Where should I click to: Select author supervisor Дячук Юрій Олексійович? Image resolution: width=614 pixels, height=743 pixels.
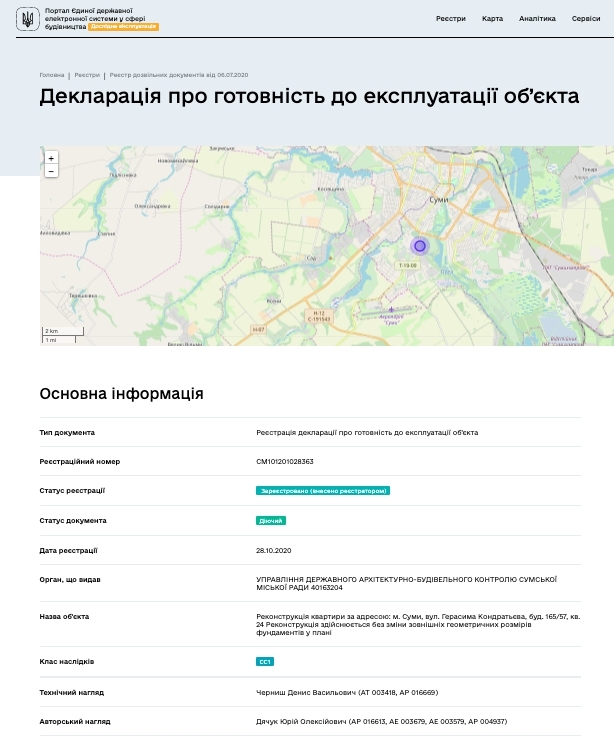[381, 722]
